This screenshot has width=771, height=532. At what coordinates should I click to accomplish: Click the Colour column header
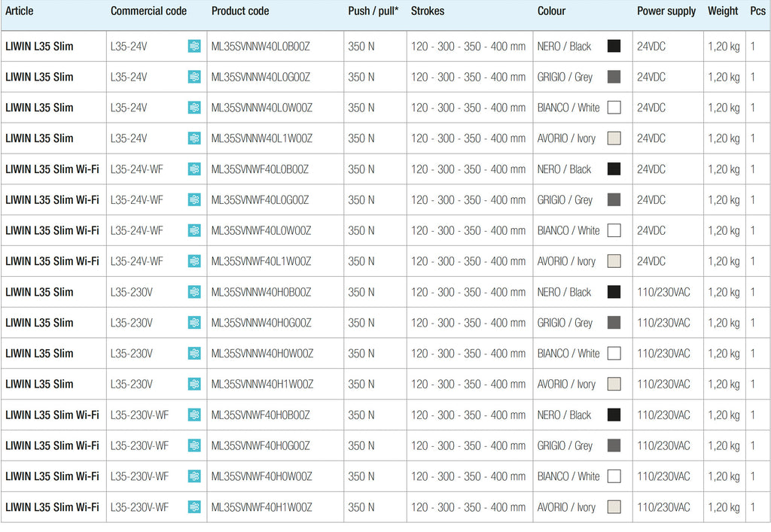tap(551, 11)
